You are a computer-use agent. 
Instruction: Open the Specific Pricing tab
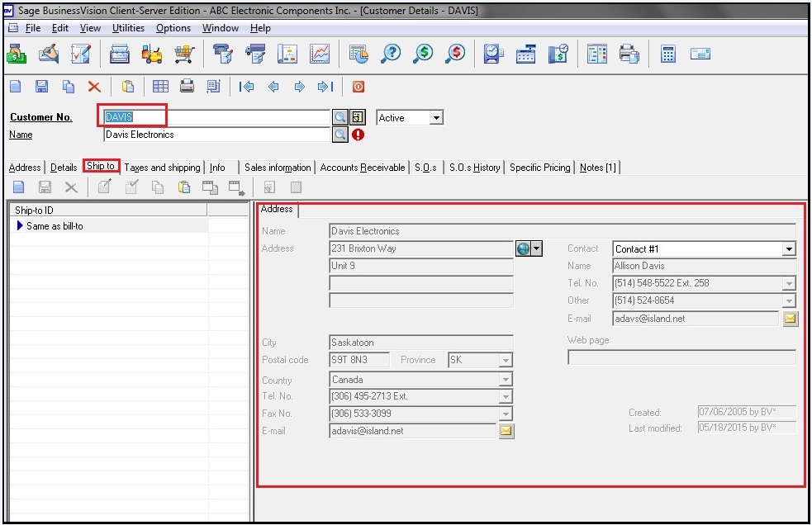pyautogui.click(x=539, y=168)
